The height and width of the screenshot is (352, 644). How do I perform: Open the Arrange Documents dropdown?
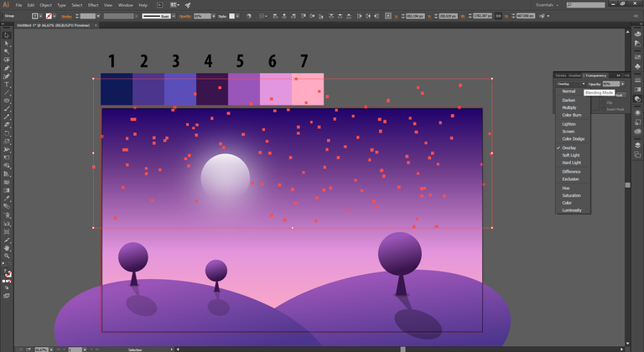(174, 5)
